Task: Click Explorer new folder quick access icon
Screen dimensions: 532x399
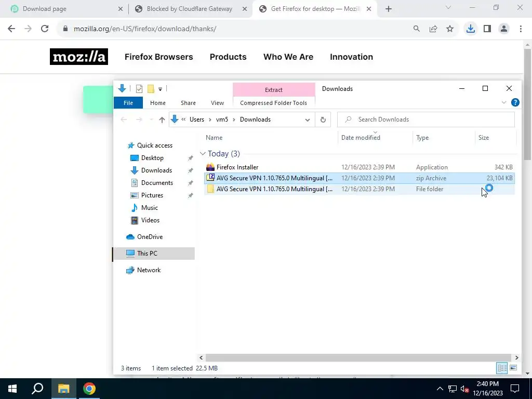Action: [151, 89]
